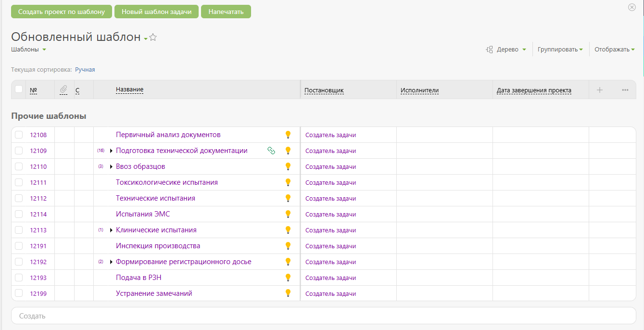Image resolution: width=644 pixels, height=330 pixels.
Task: Expand the Клинические испытания task tree
Action: click(x=111, y=230)
